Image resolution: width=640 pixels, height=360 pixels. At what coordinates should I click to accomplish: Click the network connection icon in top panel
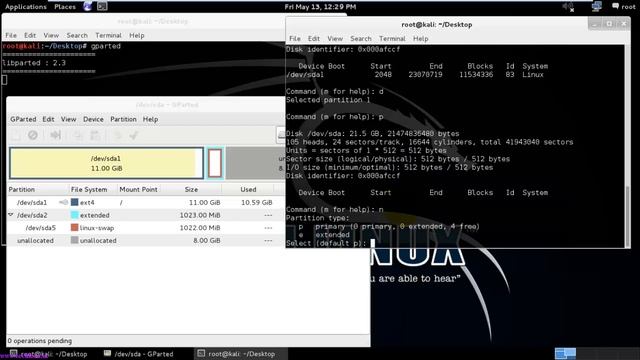pyautogui.click(x=596, y=6)
